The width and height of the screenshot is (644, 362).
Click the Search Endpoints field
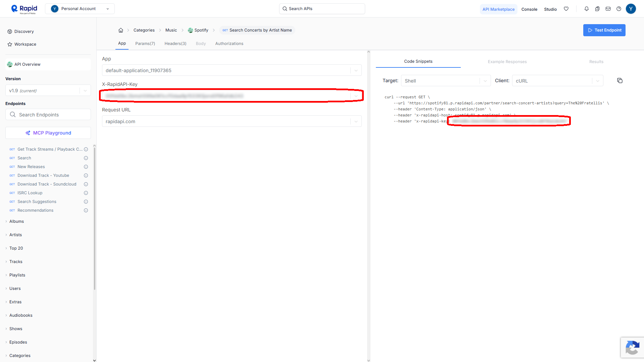point(48,115)
